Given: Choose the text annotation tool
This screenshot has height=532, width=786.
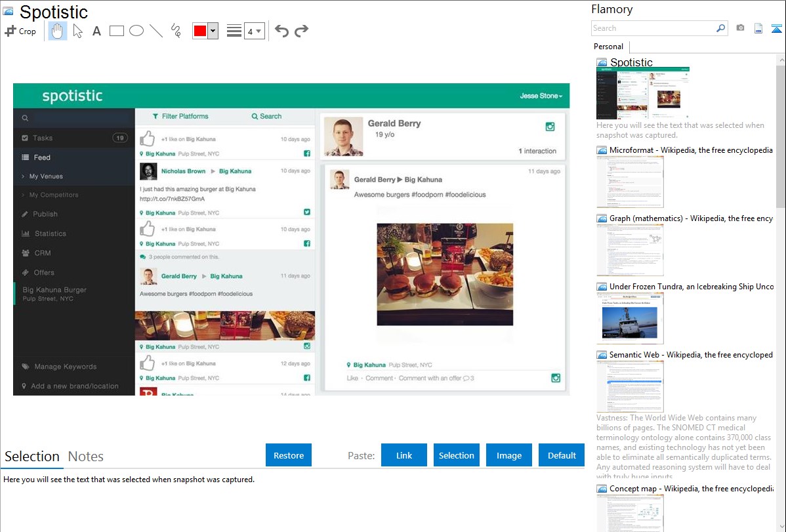Looking at the screenshot, I should [96, 31].
